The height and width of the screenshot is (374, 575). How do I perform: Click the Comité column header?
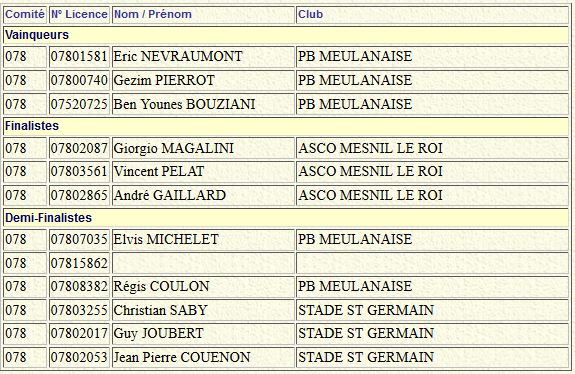tap(25, 14)
